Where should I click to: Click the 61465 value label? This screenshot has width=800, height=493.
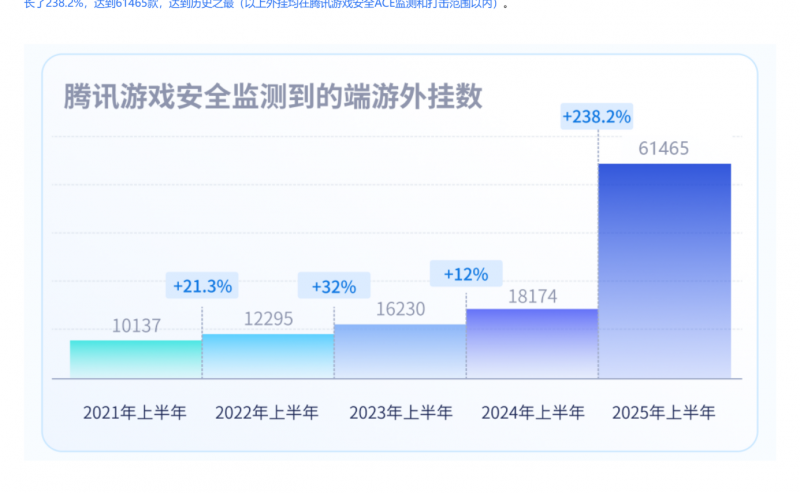664,149
